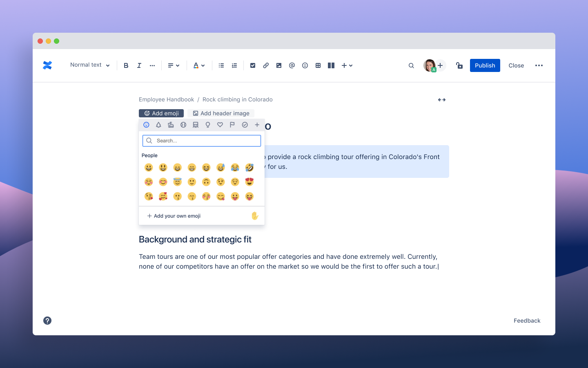Open the more actions menu

coord(539,65)
